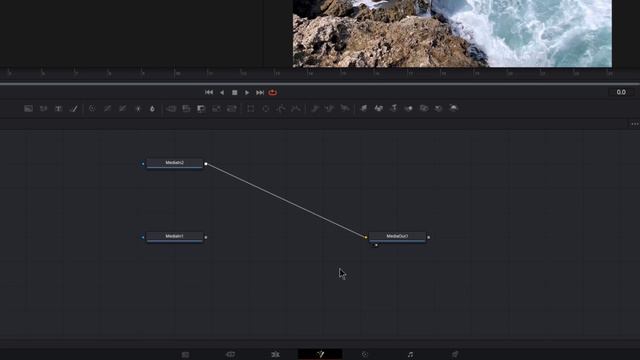This screenshot has width=640, height=360.
Task: Add a Renderer 3D node
Action: point(454,109)
